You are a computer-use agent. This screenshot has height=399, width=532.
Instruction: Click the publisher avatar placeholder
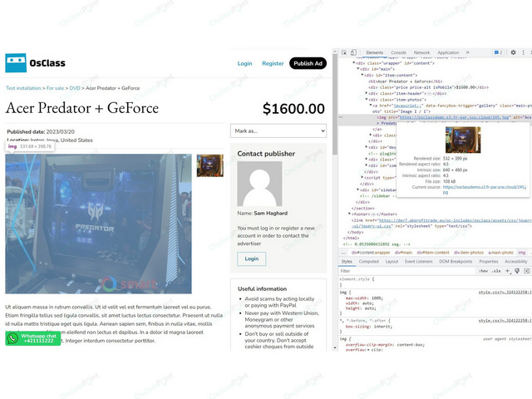click(259, 184)
